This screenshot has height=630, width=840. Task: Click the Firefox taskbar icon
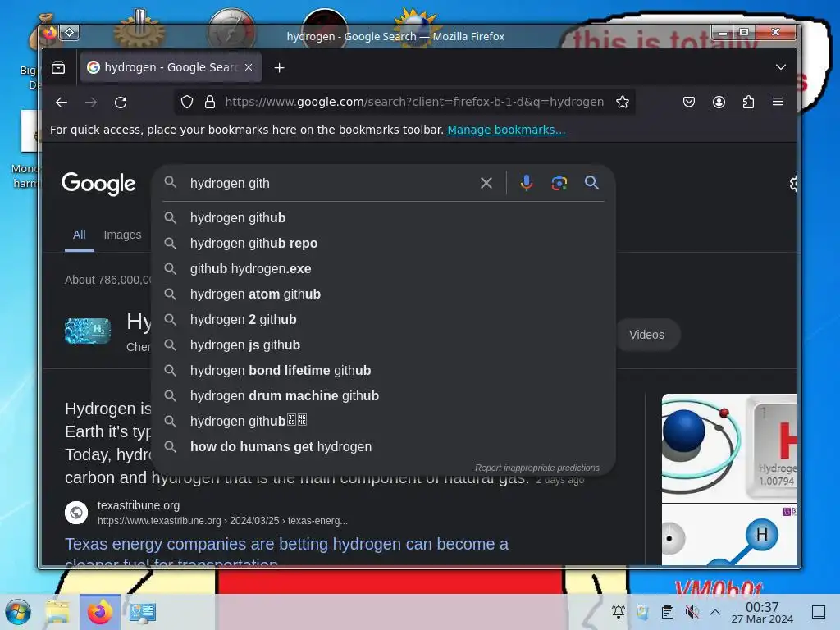click(99, 612)
